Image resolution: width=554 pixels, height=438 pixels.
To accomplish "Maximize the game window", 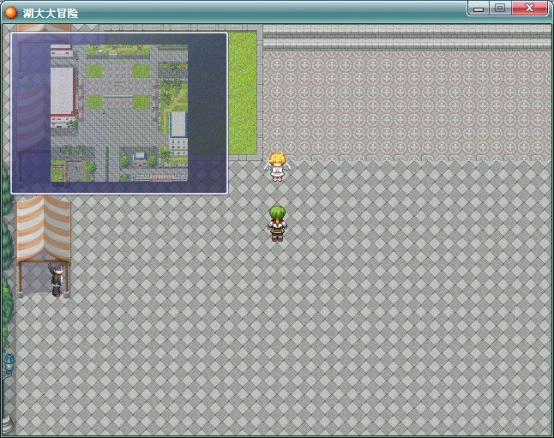I will pyautogui.click(x=500, y=8).
